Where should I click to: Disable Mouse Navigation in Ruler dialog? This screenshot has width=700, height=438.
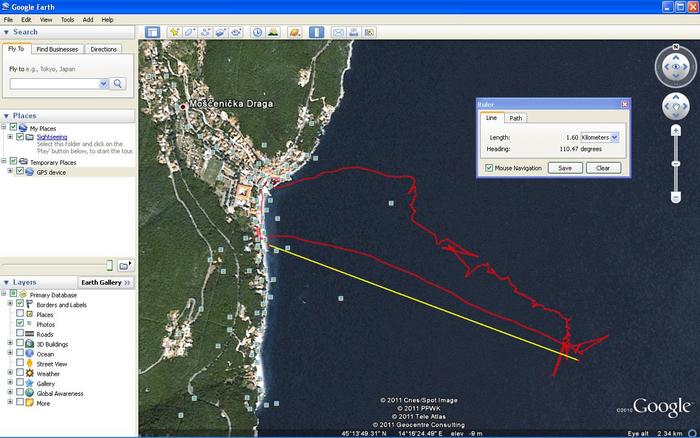pos(488,168)
